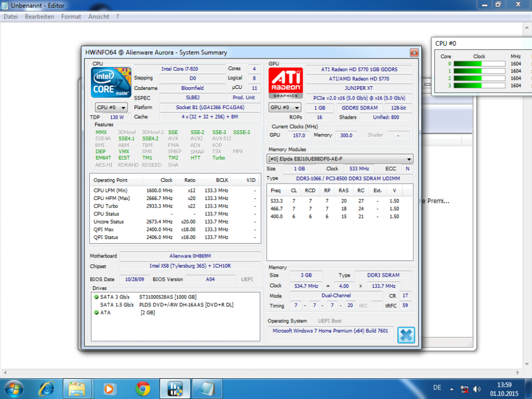The width and height of the screenshot is (532, 399).
Task: Click the Windows Start orb
Action: click(x=14, y=388)
